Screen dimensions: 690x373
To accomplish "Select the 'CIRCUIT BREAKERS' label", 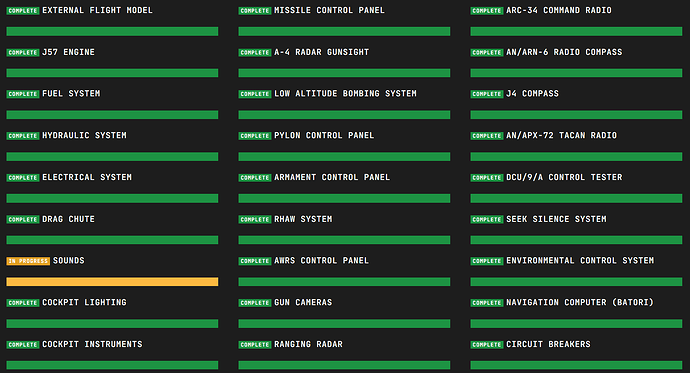I will click(548, 344).
